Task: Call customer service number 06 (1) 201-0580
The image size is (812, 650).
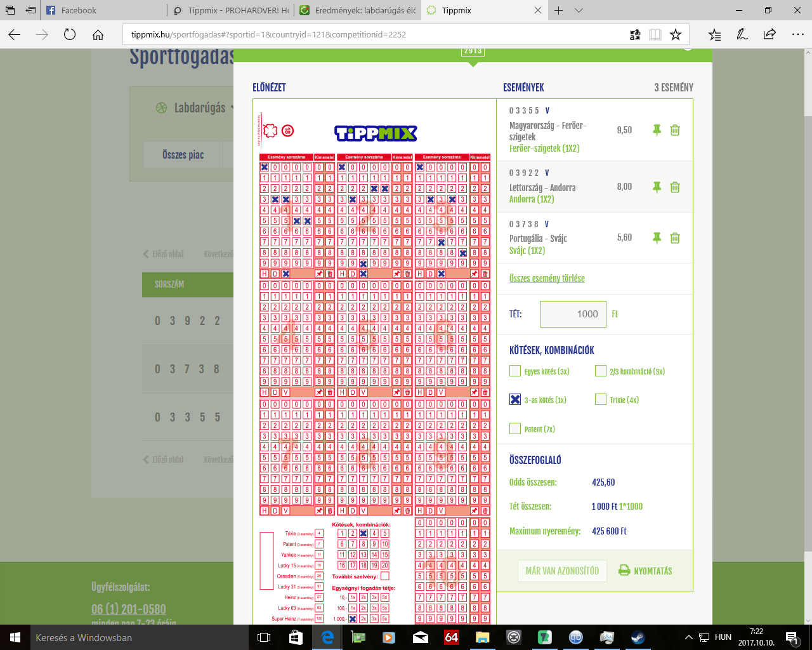Action: pyautogui.click(x=129, y=609)
